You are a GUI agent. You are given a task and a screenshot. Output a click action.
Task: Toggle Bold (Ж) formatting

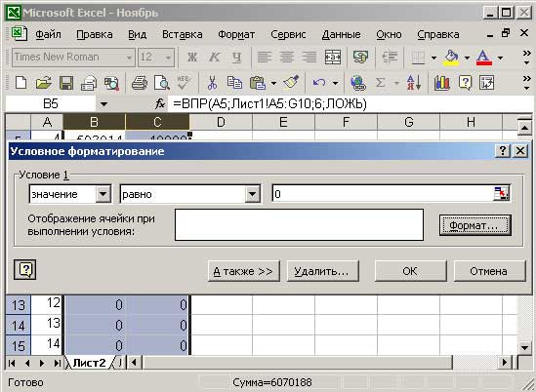192,57
